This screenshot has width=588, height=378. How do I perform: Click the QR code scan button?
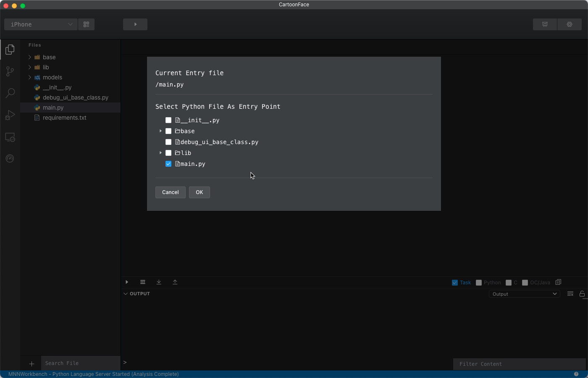(x=86, y=24)
